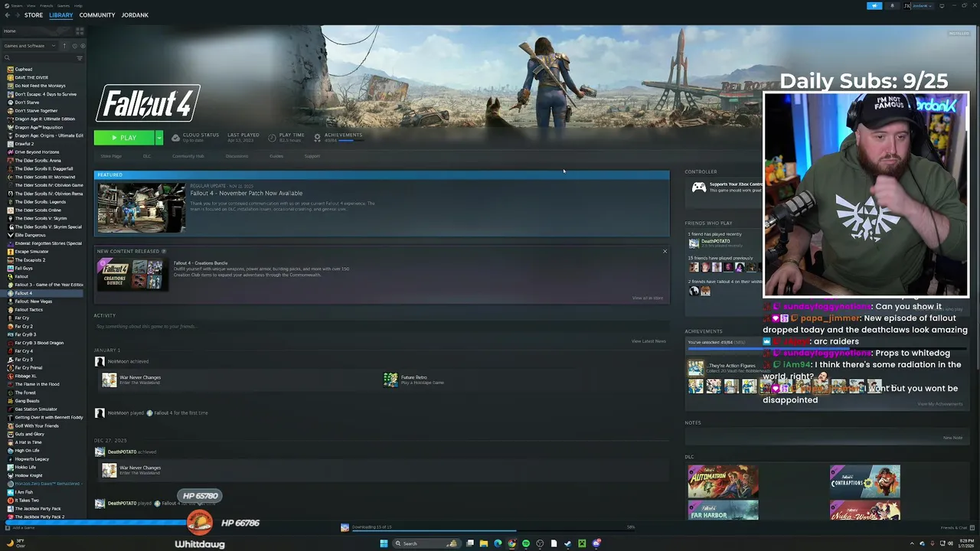
Task: Open the JordanK account dropdown
Action: [920, 5]
